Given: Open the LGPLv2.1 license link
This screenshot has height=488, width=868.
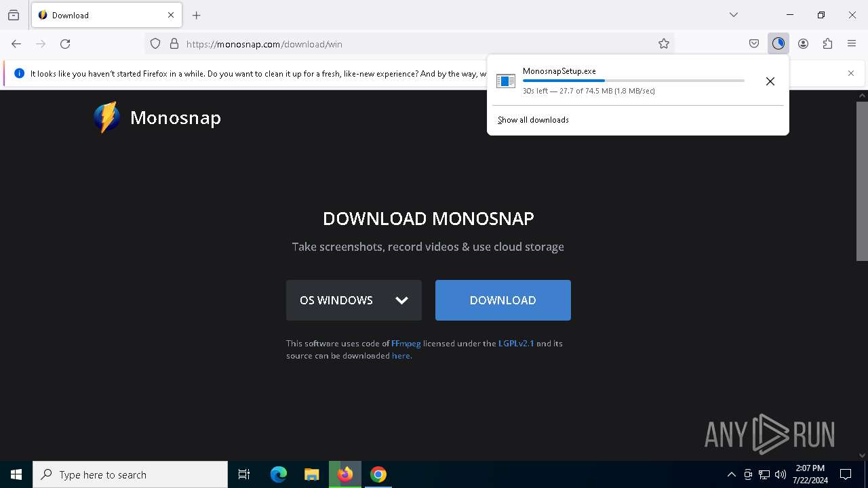Looking at the screenshot, I should pos(516,344).
